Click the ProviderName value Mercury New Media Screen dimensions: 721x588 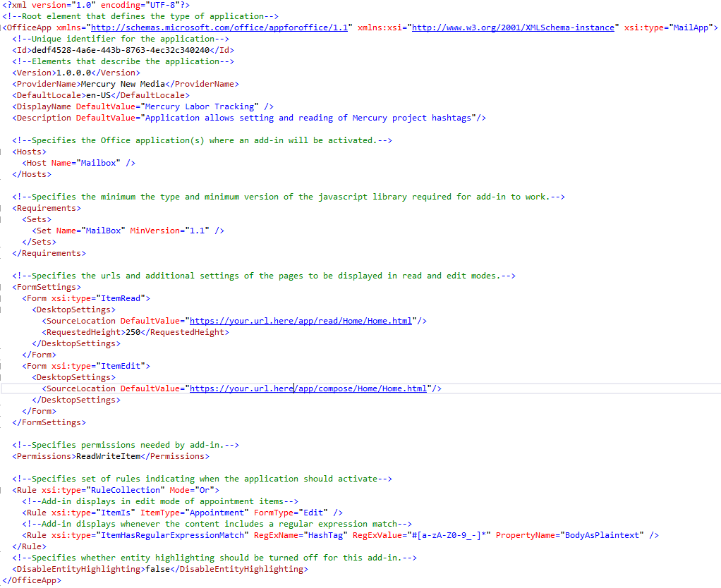(117, 84)
